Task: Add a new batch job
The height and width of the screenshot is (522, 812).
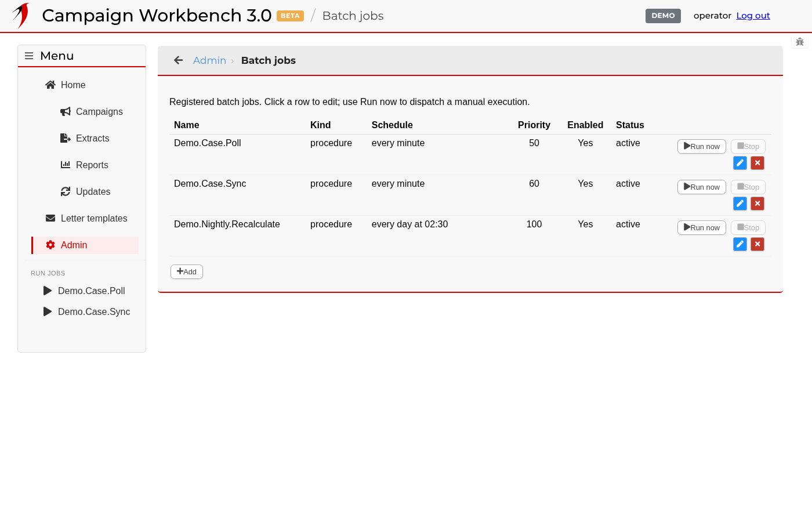Action: [187, 271]
